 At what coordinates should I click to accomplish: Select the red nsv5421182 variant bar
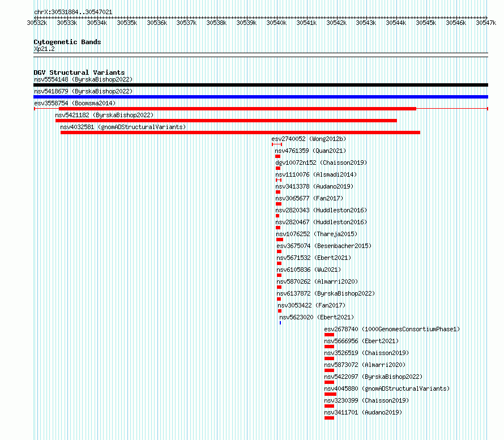[x=227, y=121]
